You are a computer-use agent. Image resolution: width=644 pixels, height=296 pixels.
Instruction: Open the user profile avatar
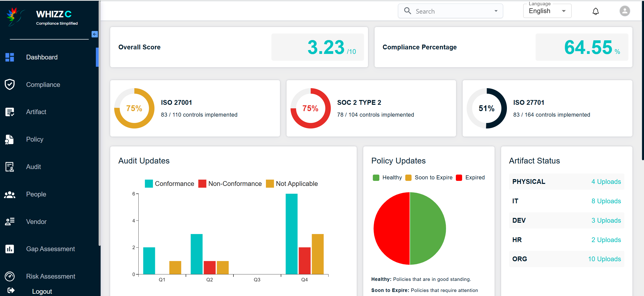(625, 11)
